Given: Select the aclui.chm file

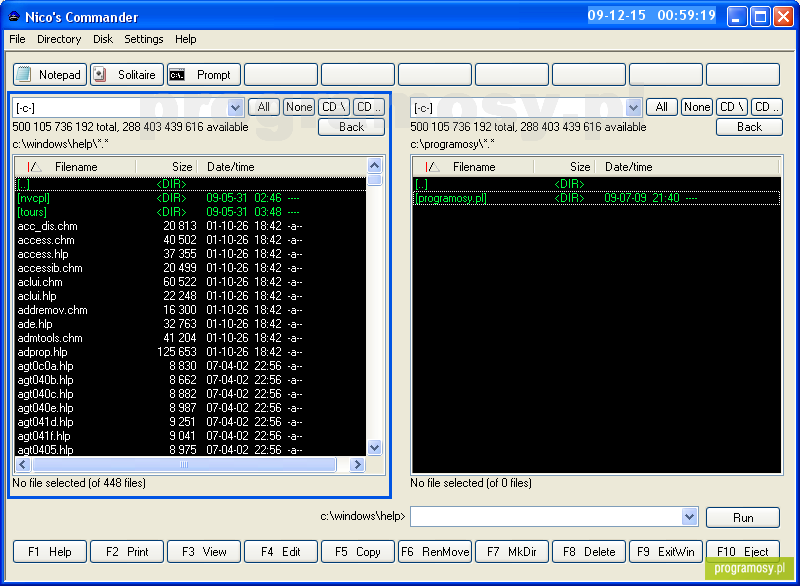Looking at the screenshot, I should click(191, 282).
